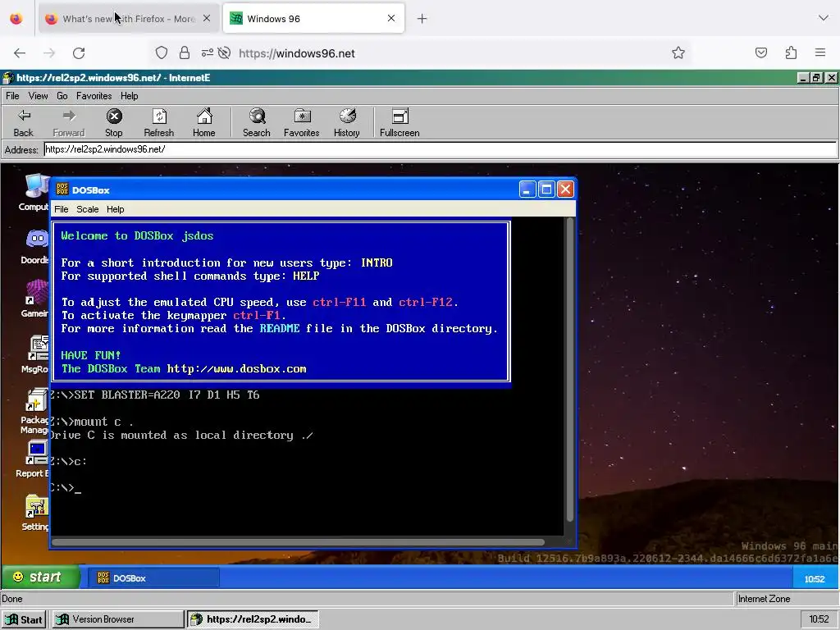Viewport: 840px width, 630px height.
Task: Open the Pocket save icon in Firefox
Action: tap(761, 52)
